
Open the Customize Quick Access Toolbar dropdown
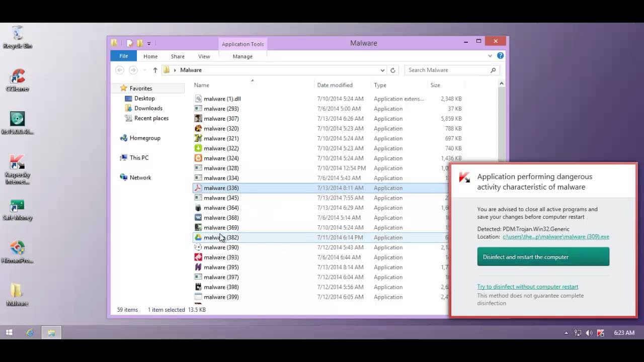(x=149, y=44)
